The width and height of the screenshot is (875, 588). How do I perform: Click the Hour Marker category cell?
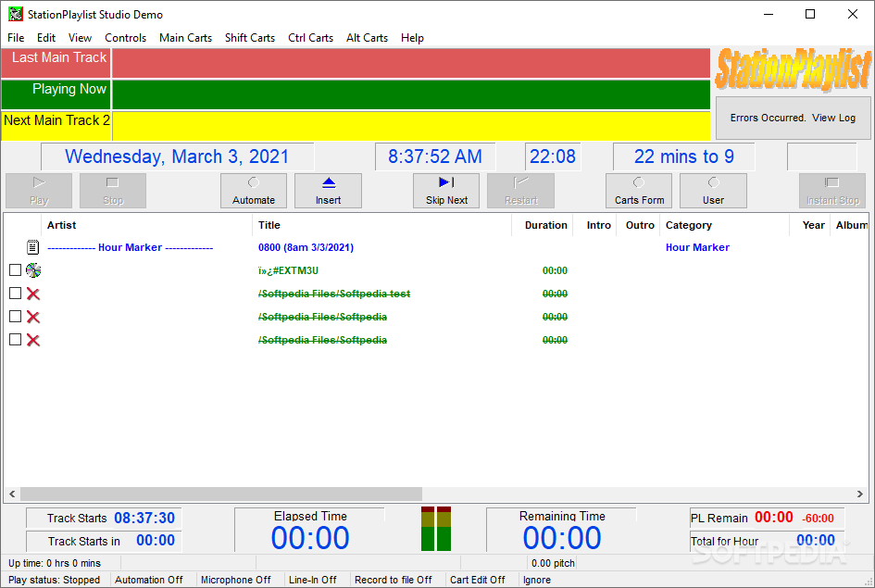(x=697, y=247)
